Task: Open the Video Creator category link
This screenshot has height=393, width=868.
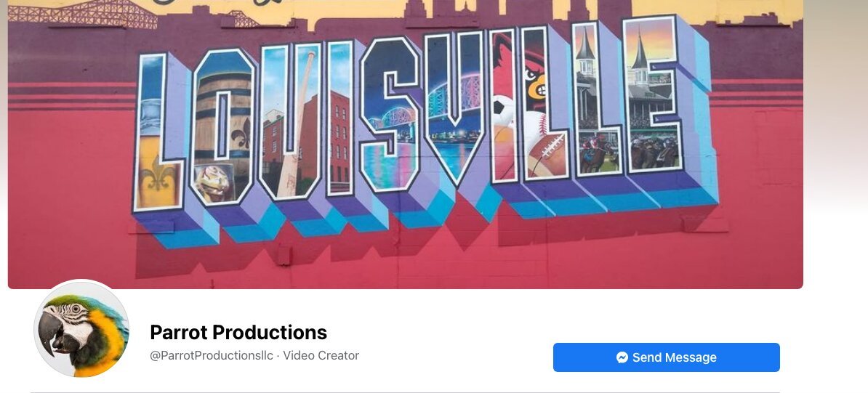Action: [x=321, y=355]
